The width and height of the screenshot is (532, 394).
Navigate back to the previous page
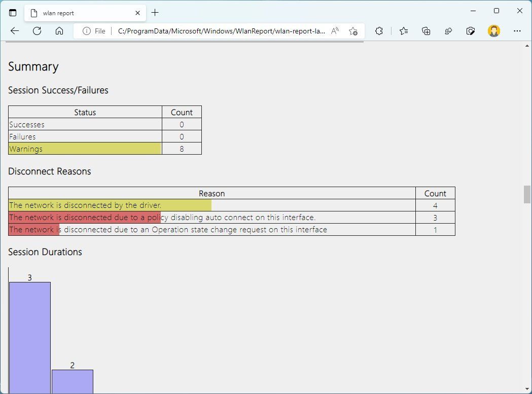14,31
